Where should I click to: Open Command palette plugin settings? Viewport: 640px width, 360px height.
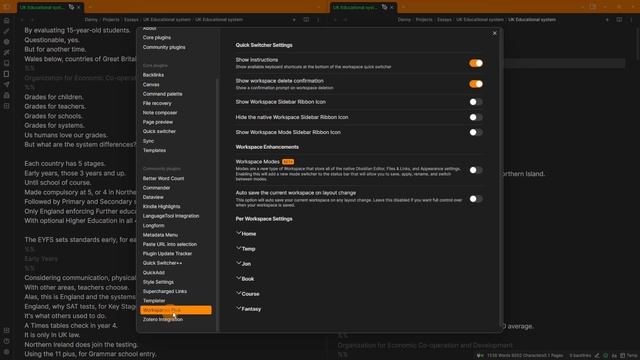point(162,94)
